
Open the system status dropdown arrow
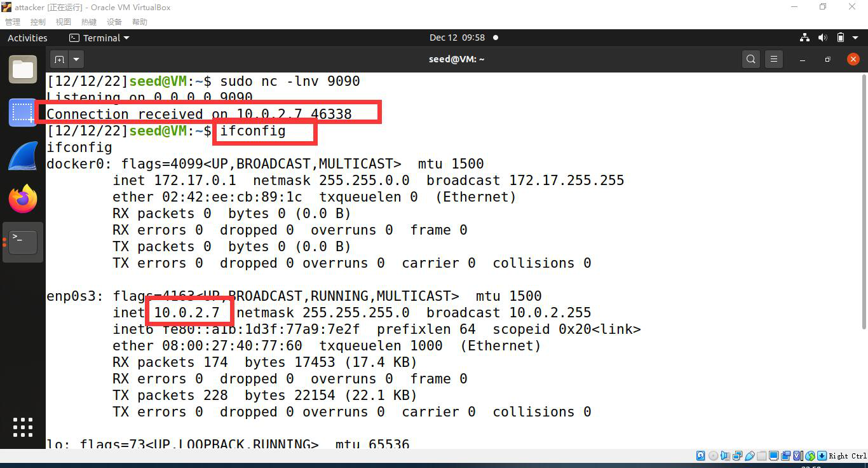point(854,38)
